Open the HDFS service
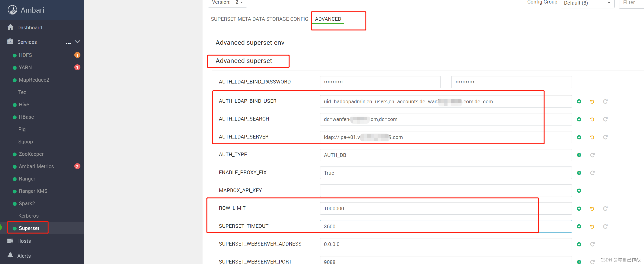Screen dimensions: 644x264 [x=25, y=55]
